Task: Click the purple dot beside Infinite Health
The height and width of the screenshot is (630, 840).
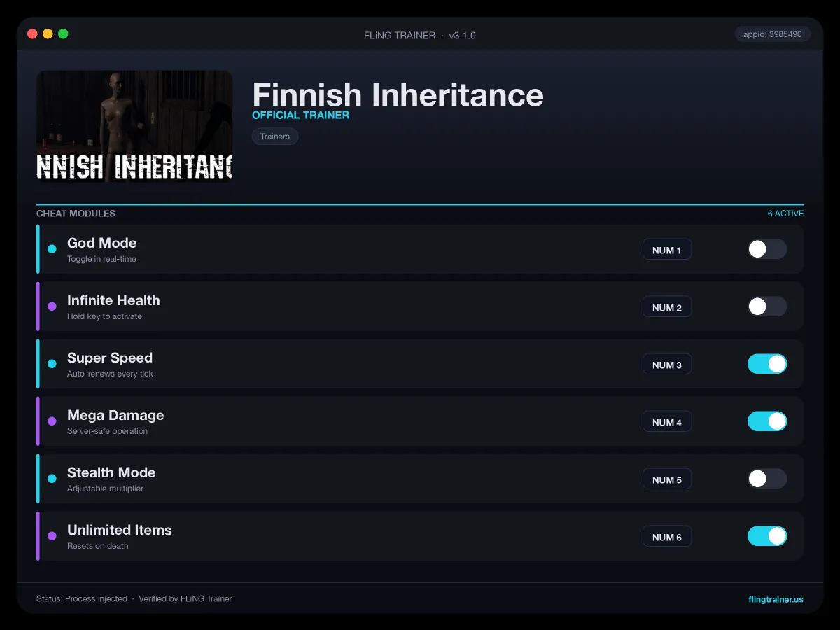Action: click(x=52, y=307)
